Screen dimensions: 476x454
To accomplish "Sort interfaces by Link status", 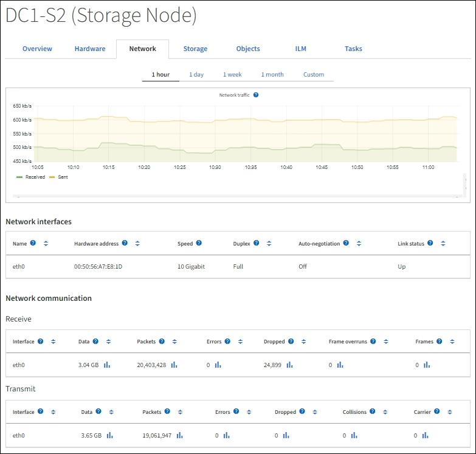I will [443, 243].
